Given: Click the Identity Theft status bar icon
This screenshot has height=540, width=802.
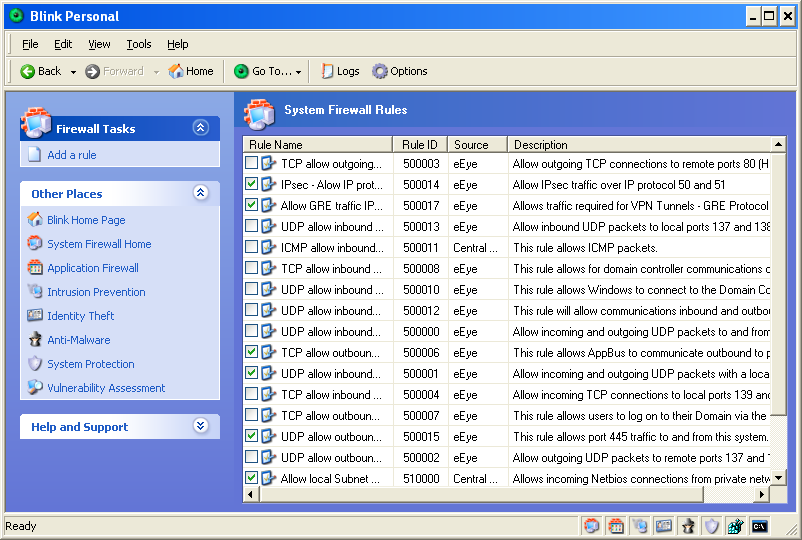Looking at the screenshot, I should tap(664, 526).
